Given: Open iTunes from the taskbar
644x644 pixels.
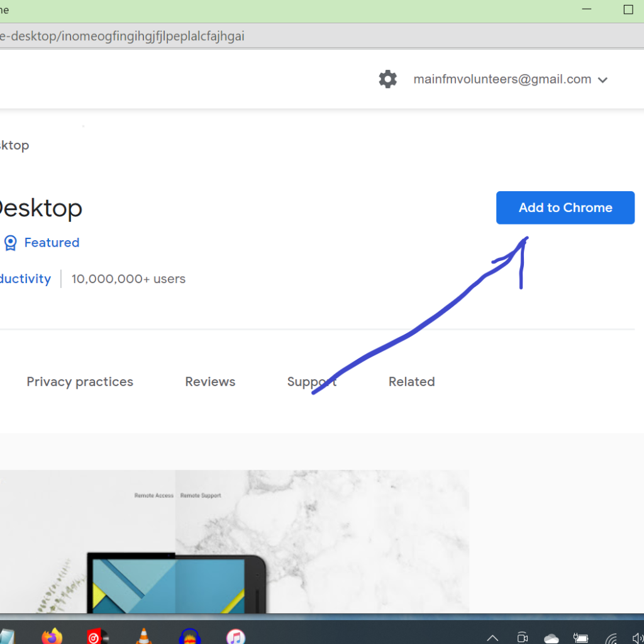Looking at the screenshot, I should 235,636.
